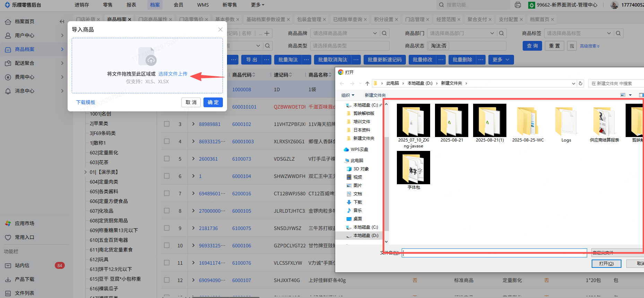Screen dimensions: 644x298
Task: Switch to the 积分设置 tab
Action: (384, 19)
